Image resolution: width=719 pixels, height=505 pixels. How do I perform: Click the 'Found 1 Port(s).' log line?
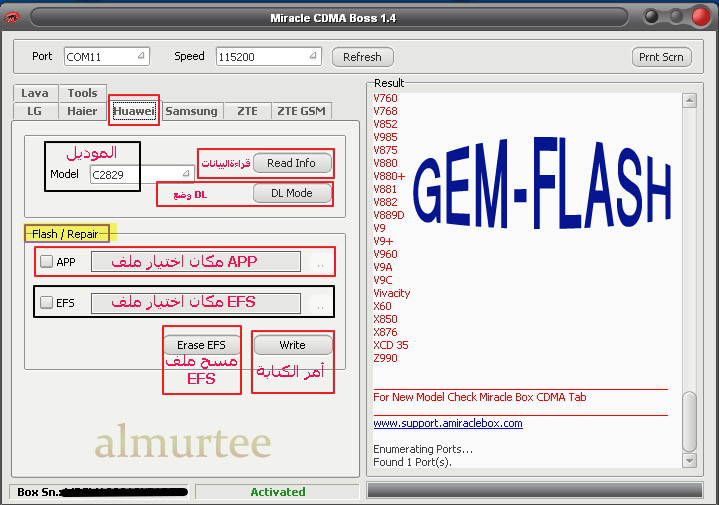[412, 462]
